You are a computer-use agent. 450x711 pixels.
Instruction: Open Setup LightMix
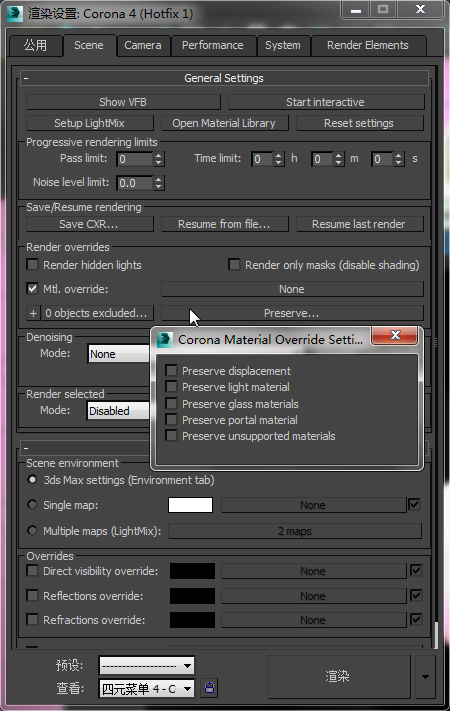(89, 123)
